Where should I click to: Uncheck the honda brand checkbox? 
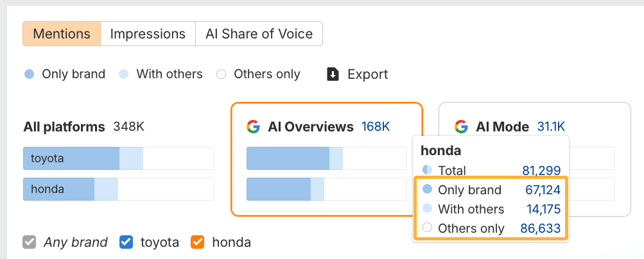coord(198,242)
